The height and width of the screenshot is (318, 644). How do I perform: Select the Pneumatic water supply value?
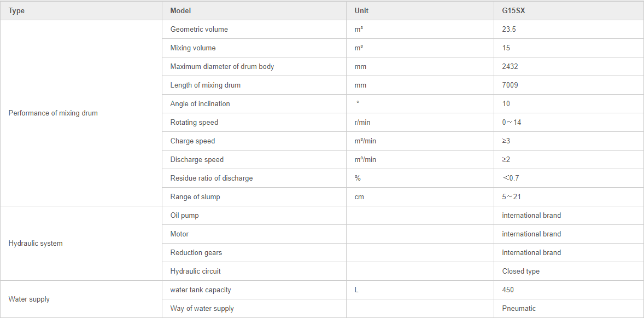(519, 308)
